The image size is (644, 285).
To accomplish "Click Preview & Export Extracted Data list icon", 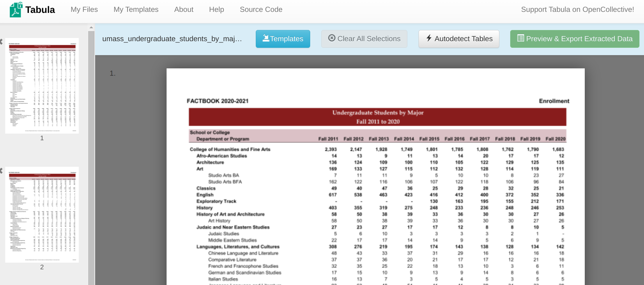I will coord(520,38).
